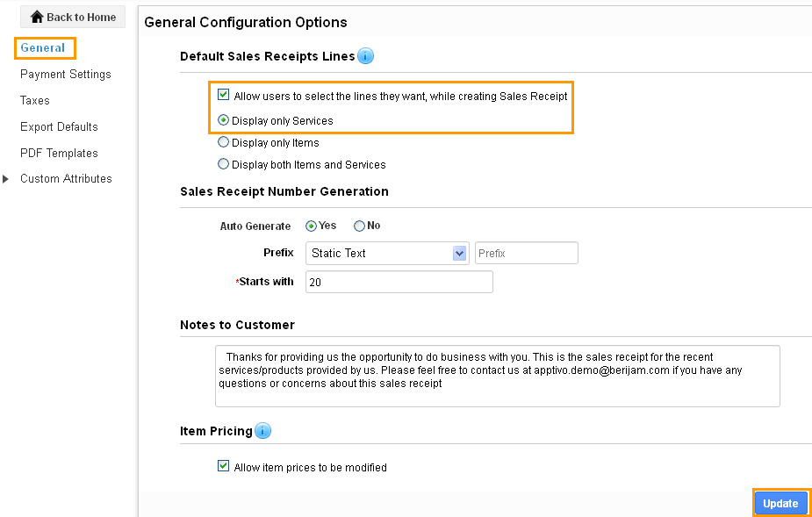The width and height of the screenshot is (812, 517).
Task: Click into the Prefix text field
Action: [x=526, y=254]
